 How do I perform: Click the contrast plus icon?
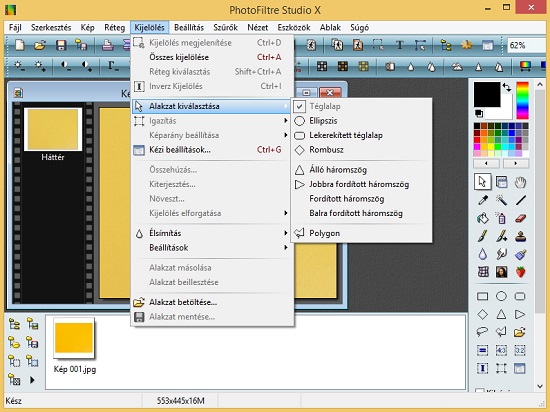[87, 66]
